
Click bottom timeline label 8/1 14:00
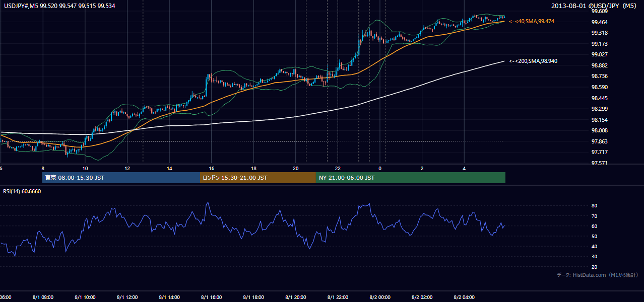(169, 297)
